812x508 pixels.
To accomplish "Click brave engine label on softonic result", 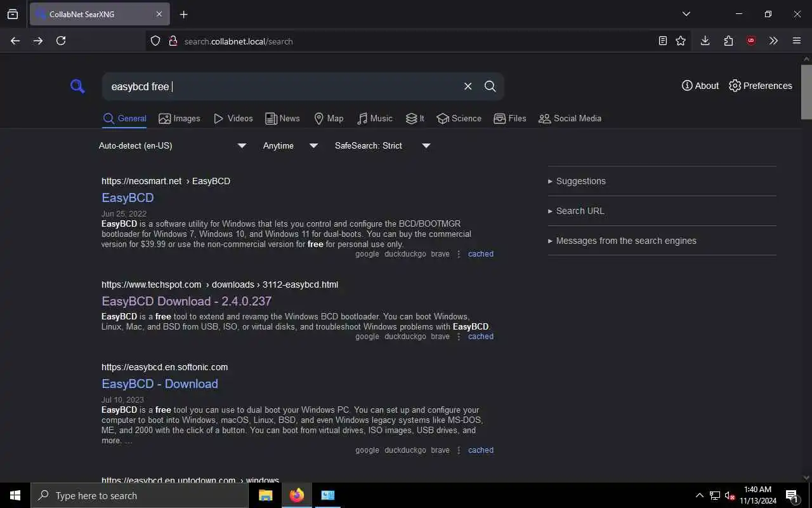I will coord(440,450).
